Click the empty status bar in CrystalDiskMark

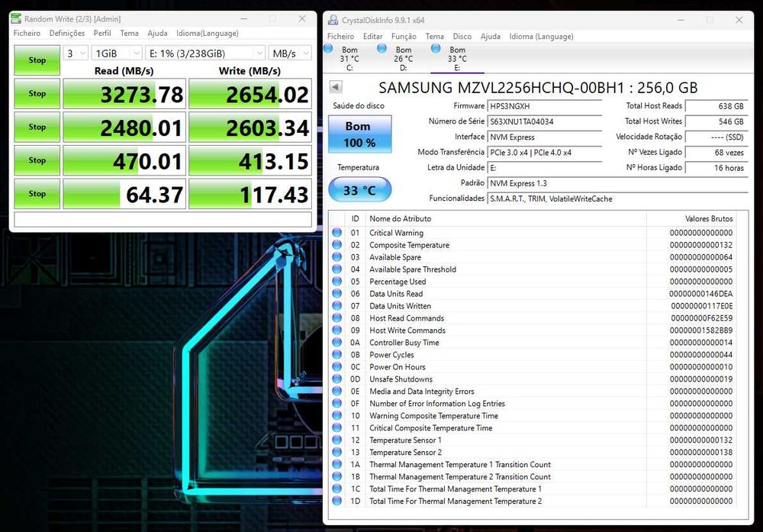163,220
